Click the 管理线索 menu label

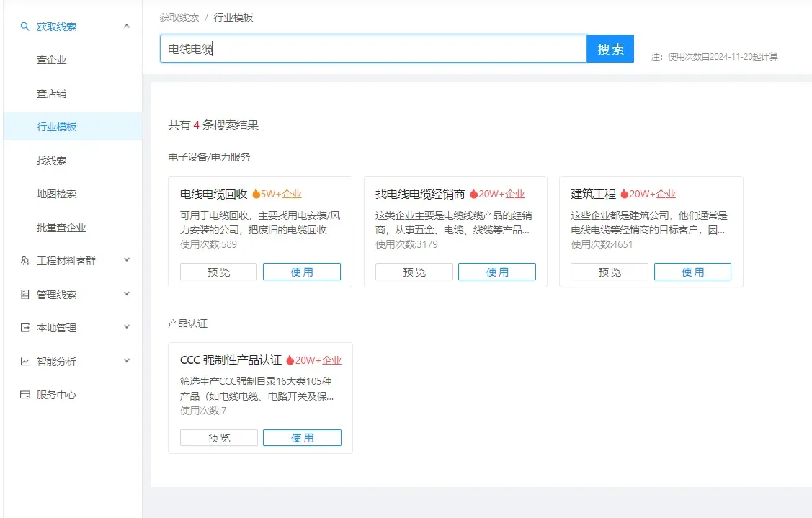(x=56, y=294)
